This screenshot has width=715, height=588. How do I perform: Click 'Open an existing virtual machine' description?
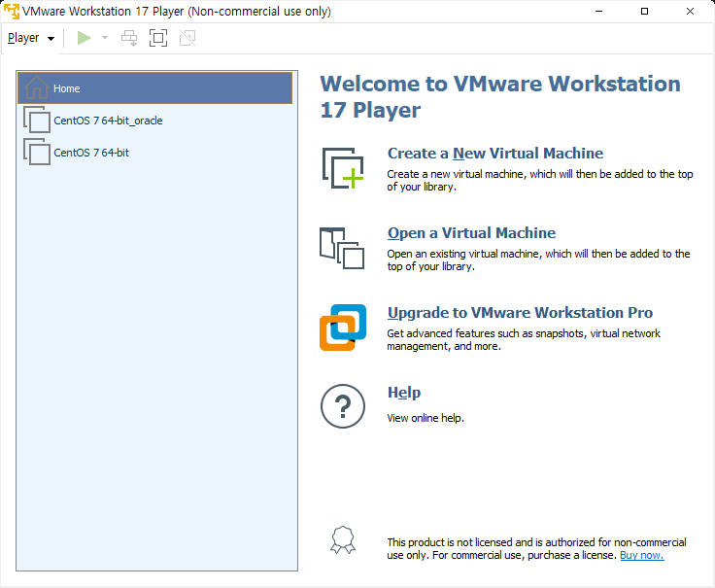point(538,260)
